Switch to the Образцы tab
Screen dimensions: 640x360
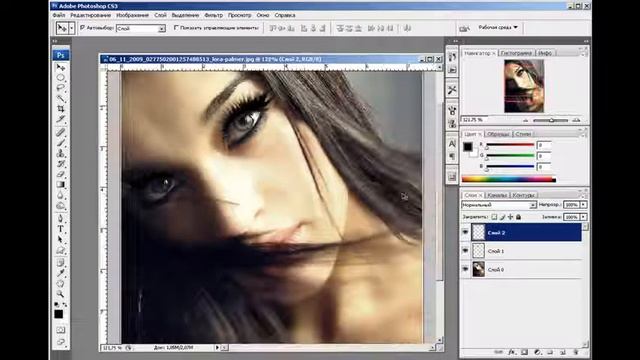498,134
